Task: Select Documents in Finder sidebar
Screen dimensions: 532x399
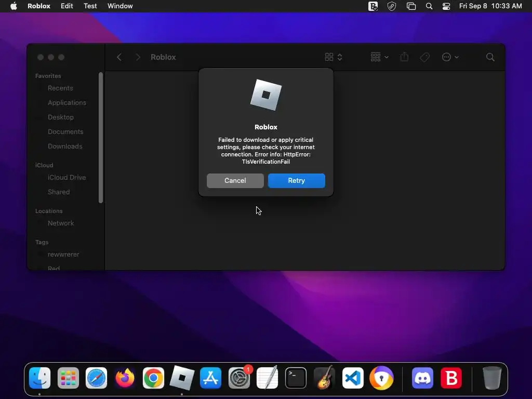Action: click(x=65, y=132)
